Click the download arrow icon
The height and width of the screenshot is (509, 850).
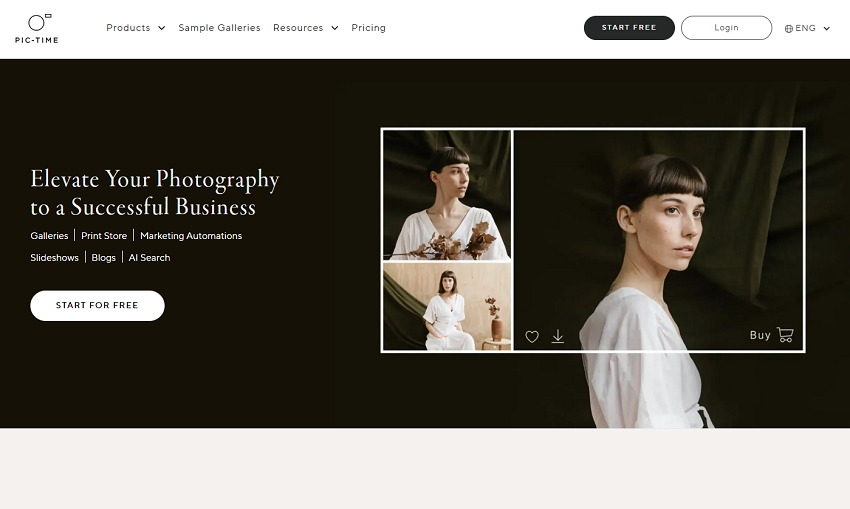558,337
